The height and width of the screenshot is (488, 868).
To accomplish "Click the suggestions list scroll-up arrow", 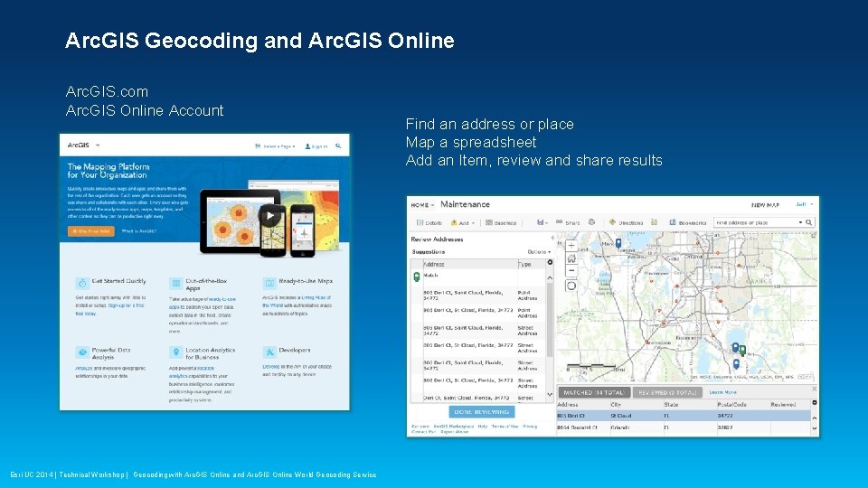I will coord(550,277).
